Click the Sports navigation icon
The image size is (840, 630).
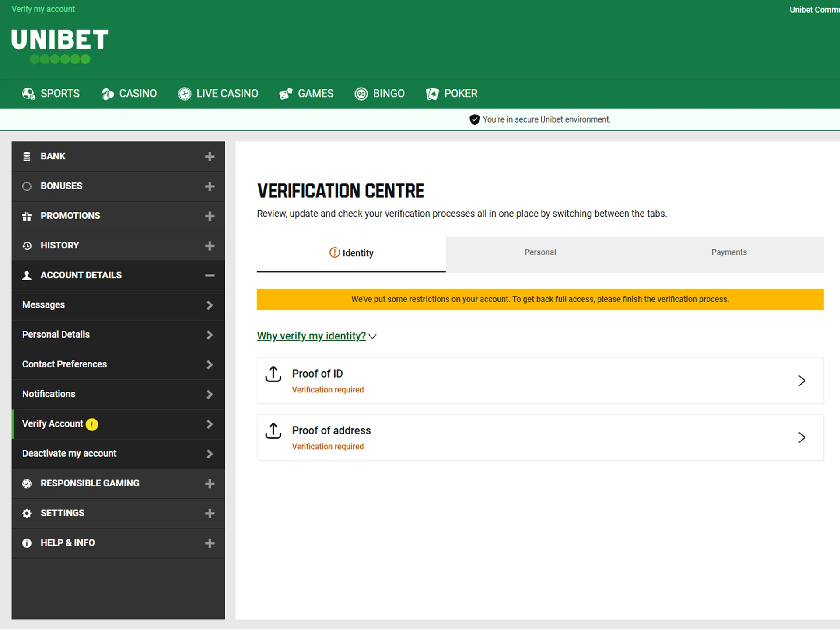[x=28, y=93]
